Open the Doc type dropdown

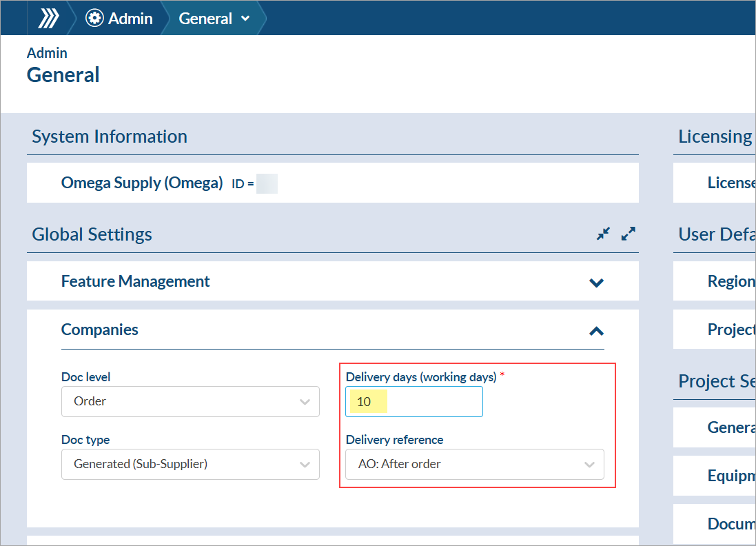coord(190,464)
